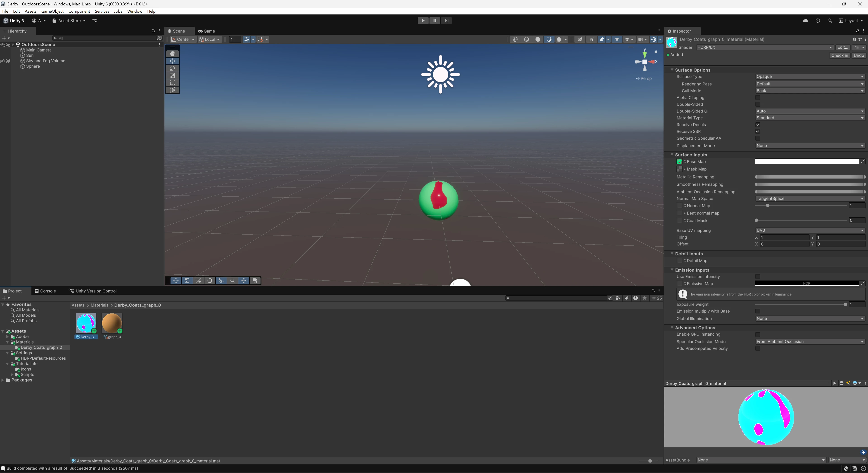Open the Surface Type dropdown

(x=810, y=77)
